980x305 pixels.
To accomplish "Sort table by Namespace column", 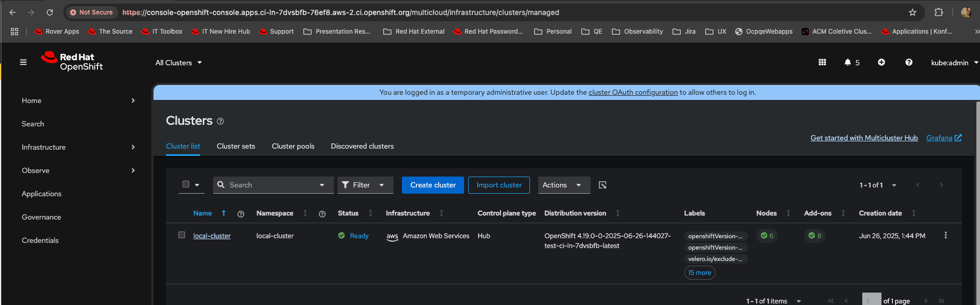I will pyautogui.click(x=305, y=213).
